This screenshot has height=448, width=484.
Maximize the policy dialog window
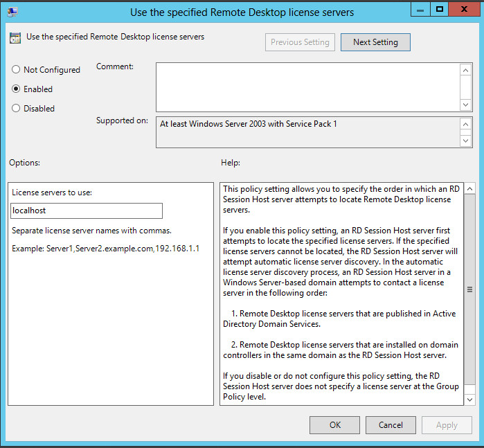(x=440, y=9)
